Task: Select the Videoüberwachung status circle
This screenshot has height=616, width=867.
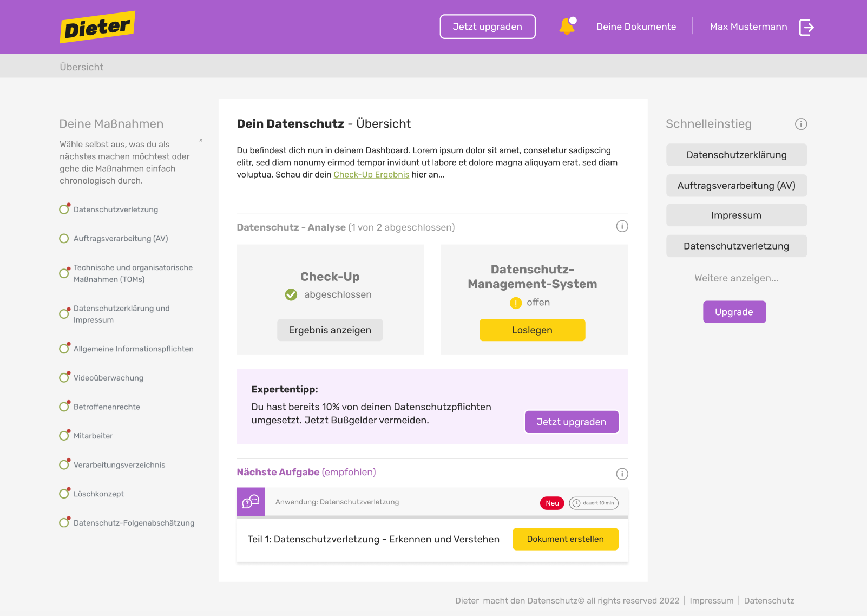Action: coord(64,378)
